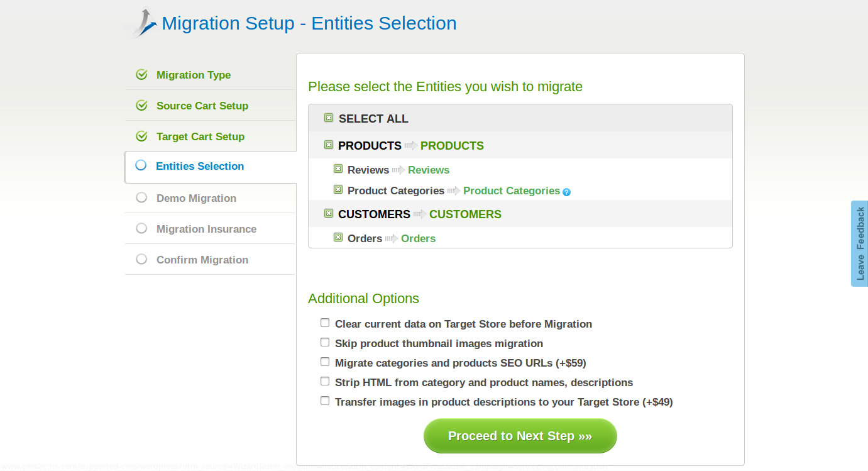Click the Source Cart Setup checkmark icon
The width and height of the screenshot is (868, 471).
coord(142,106)
